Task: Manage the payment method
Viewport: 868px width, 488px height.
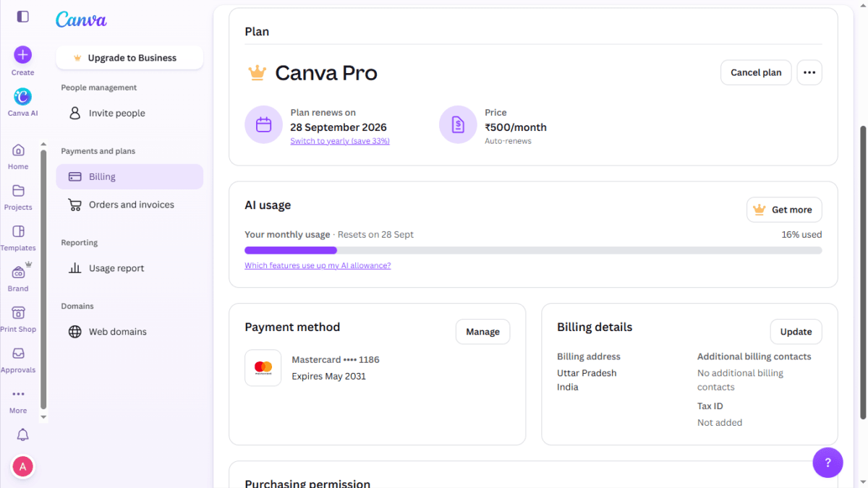Action: pyautogui.click(x=482, y=332)
